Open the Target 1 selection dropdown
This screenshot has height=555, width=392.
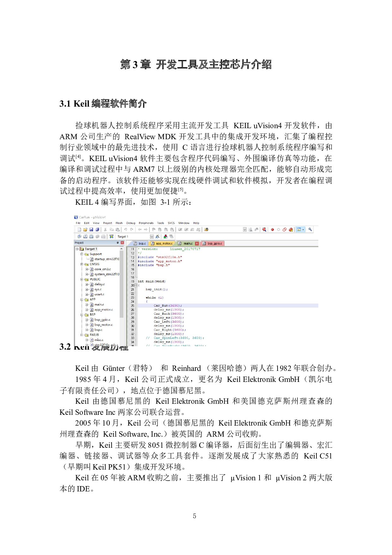click(152, 237)
